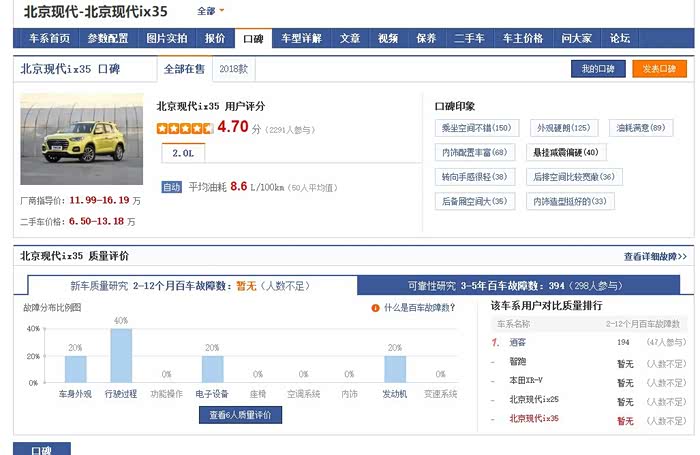Click the 查看6人质量评价 button

(240, 415)
